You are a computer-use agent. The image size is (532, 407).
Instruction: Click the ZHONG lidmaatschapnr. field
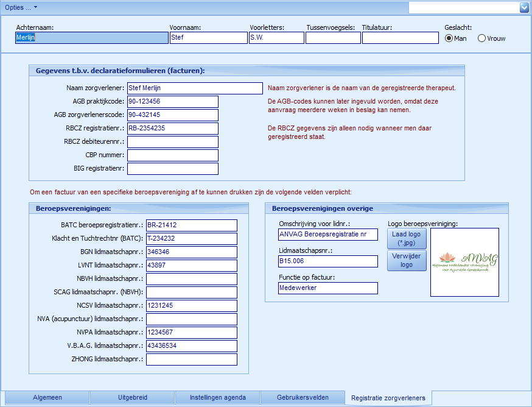(191, 359)
